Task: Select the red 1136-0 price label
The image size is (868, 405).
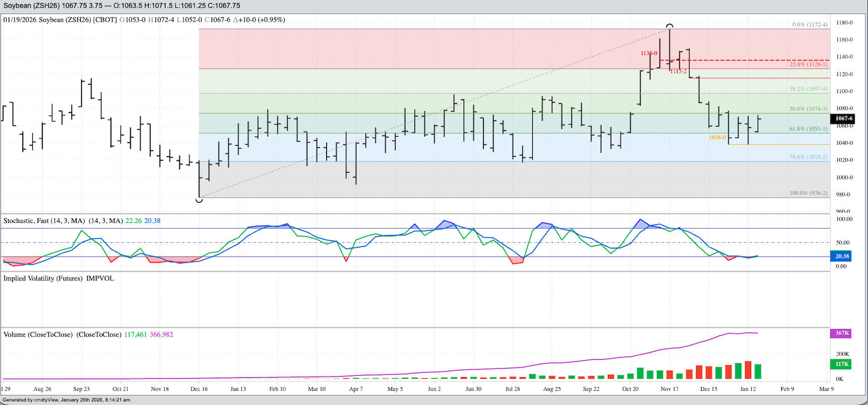Action: (x=649, y=53)
